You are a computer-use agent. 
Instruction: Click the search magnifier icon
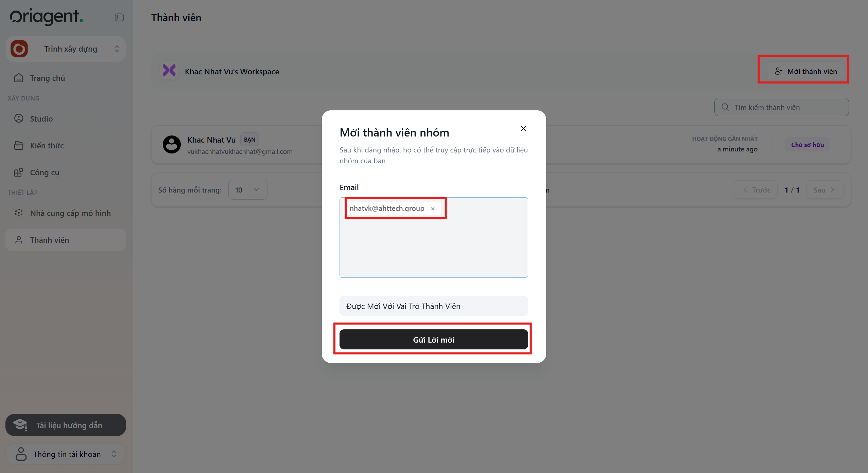[725, 107]
